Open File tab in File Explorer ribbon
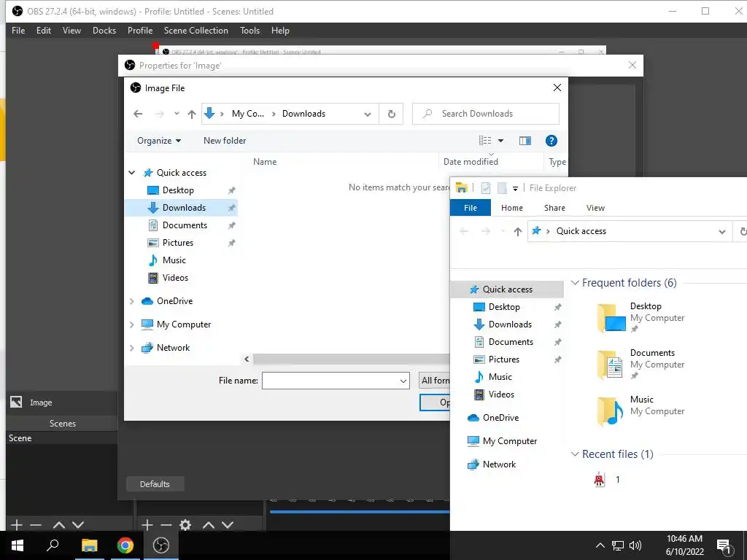 pos(471,208)
